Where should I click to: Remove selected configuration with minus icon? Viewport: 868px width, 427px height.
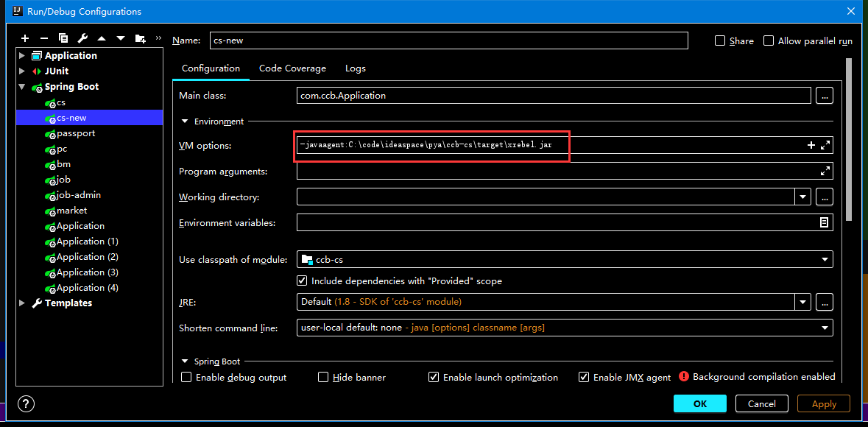(x=44, y=38)
